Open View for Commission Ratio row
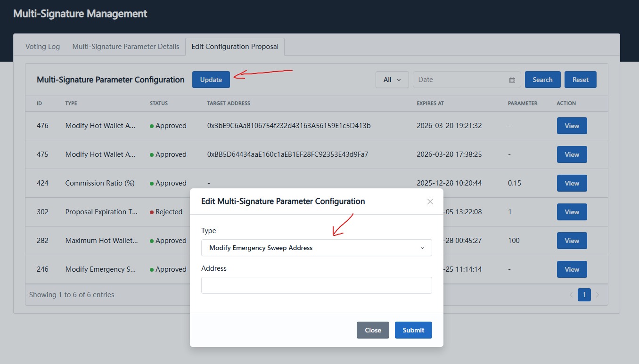This screenshot has height=364, width=639. pos(572,183)
